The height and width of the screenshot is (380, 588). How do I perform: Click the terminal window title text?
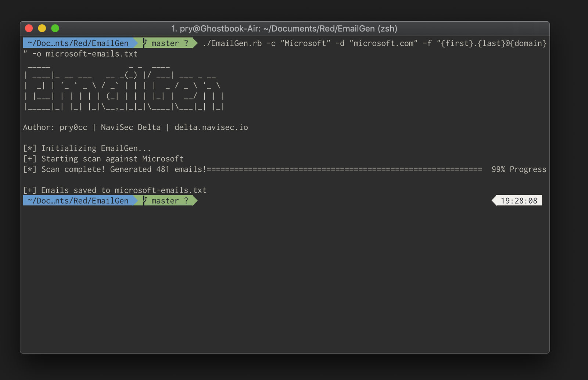pyautogui.click(x=284, y=29)
